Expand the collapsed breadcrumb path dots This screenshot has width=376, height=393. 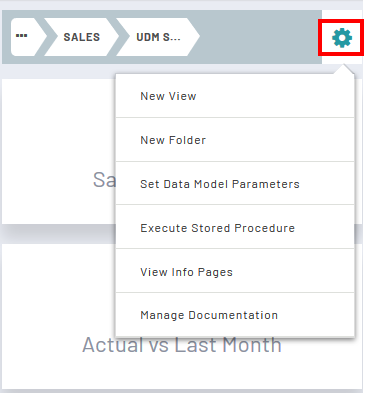[22, 36]
